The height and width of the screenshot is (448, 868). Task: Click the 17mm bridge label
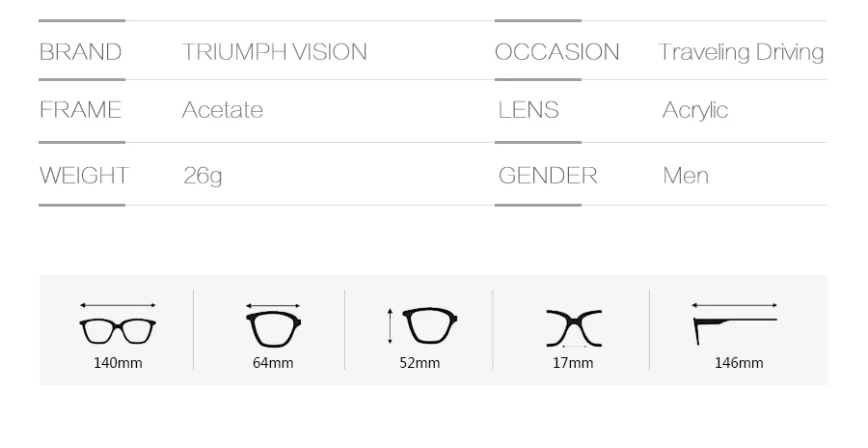point(573,363)
